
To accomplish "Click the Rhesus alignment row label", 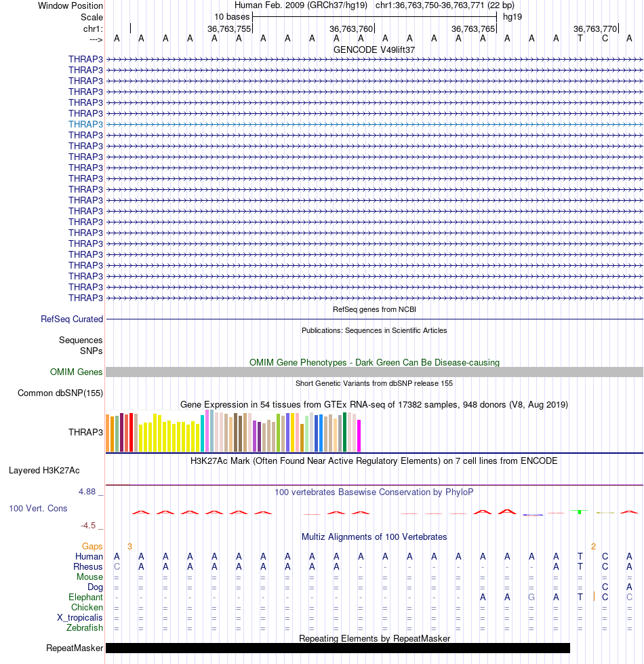I will [x=88, y=566].
